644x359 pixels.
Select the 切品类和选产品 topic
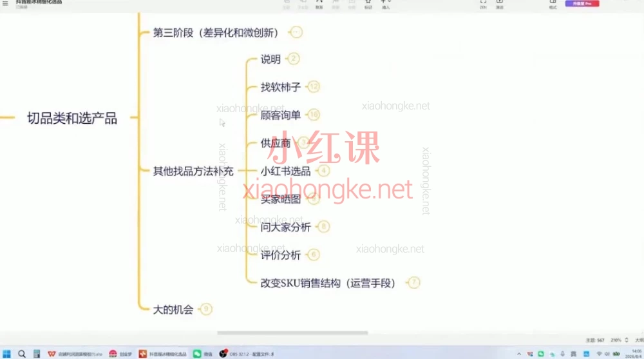[72, 119]
